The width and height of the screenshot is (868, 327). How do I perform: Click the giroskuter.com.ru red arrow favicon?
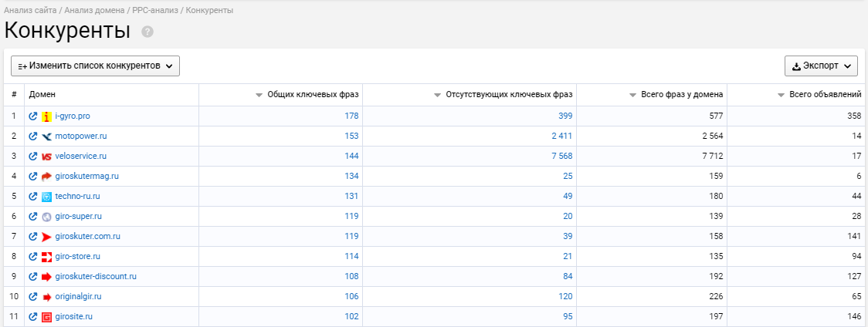[x=46, y=237]
